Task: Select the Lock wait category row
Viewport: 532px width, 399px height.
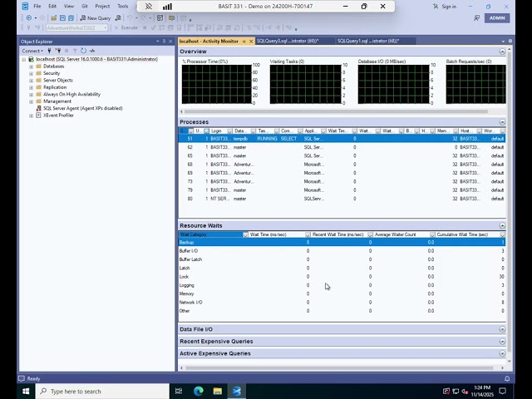Action: (x=342, y=277)
